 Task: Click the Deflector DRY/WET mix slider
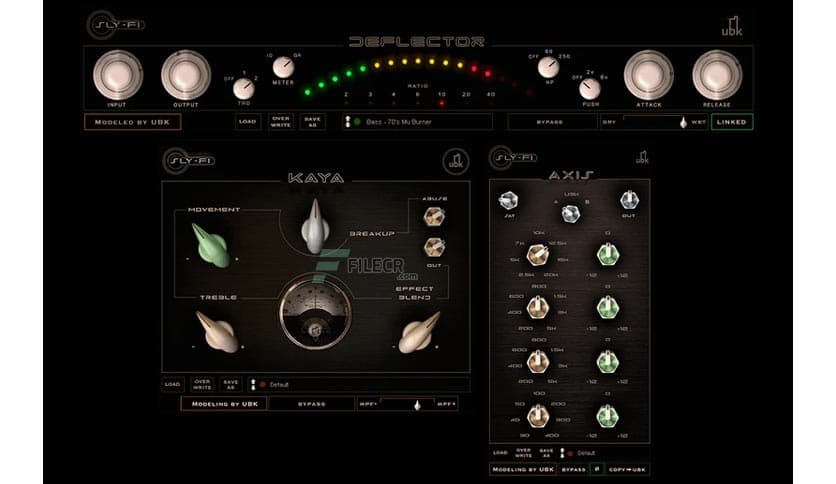coord(655,122)
